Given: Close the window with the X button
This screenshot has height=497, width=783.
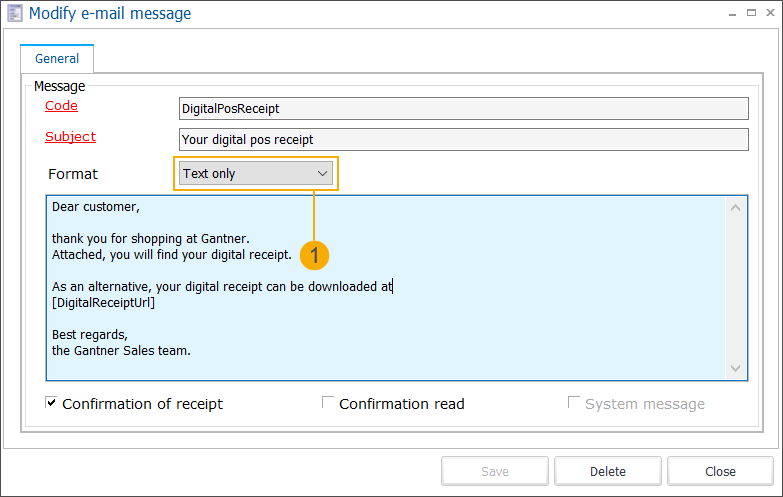Looking at the screenshot, I should click(771, 13).
